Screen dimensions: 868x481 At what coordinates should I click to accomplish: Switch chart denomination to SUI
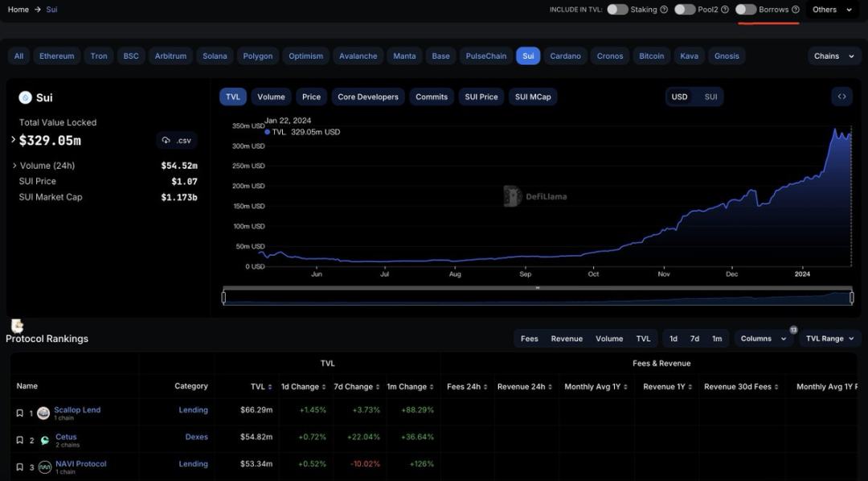tap(710, 97)
